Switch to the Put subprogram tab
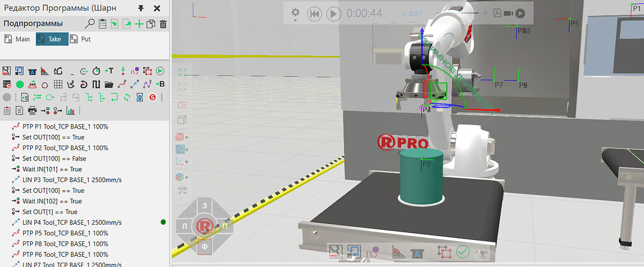The image size is (644, 267). 81,39
